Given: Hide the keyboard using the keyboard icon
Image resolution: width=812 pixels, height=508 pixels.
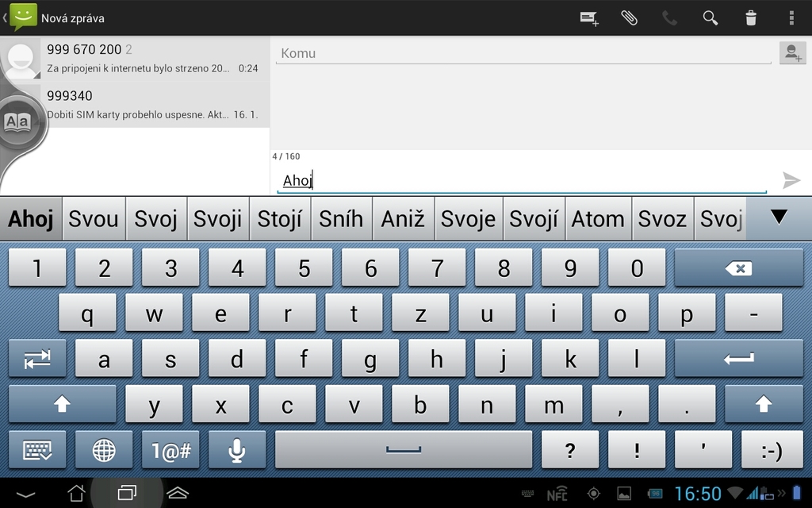Looking at the screenshot, I should pyautogui.click(x=36, y=450).
